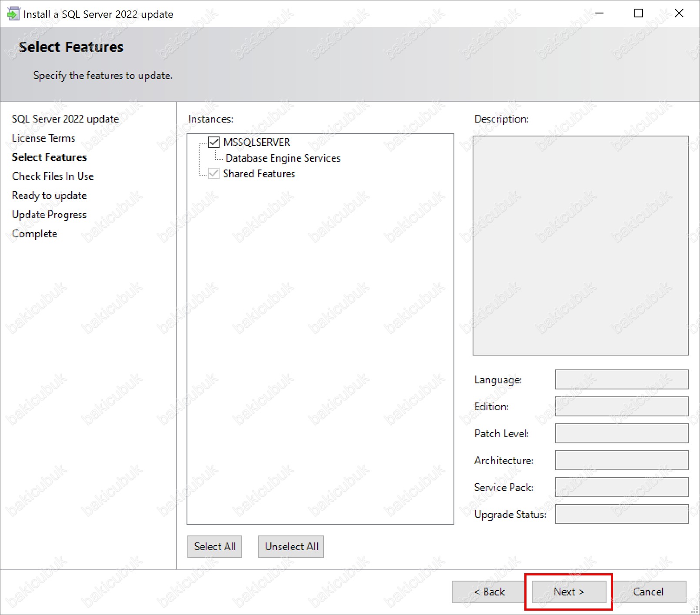Toggle the Shared Features checkbox

[x=214, y=173]
